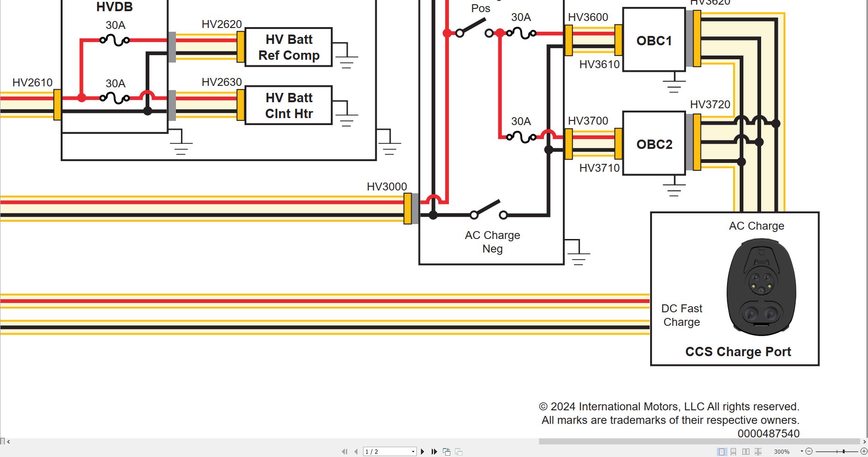Click the DC Fast Charge label
The image size is (868, 457).
pos(682,315)
